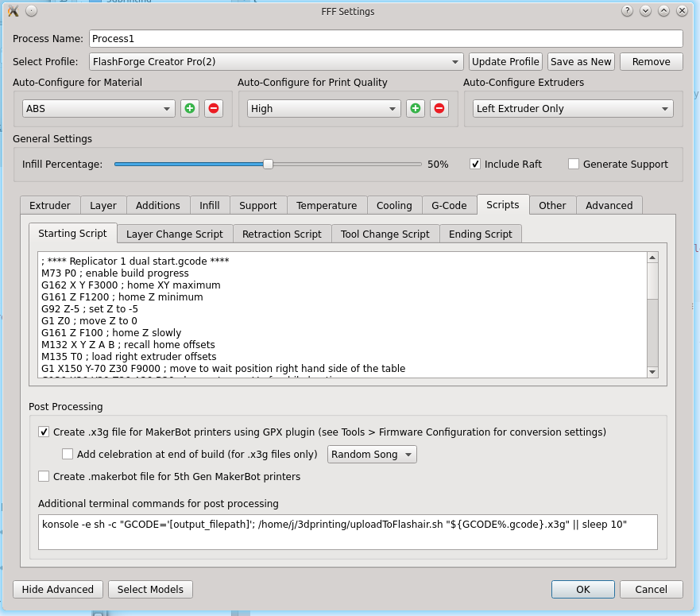Open the Select Profile dropdown

tap(277, 62)
